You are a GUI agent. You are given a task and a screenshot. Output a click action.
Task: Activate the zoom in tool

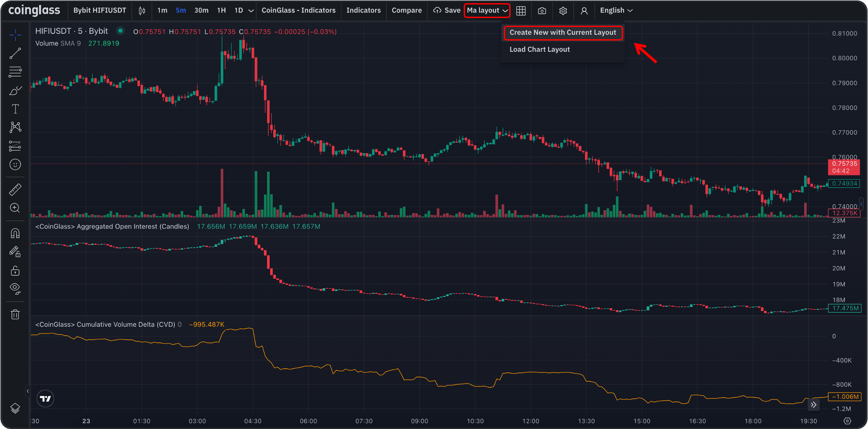(x=15, y=208)
